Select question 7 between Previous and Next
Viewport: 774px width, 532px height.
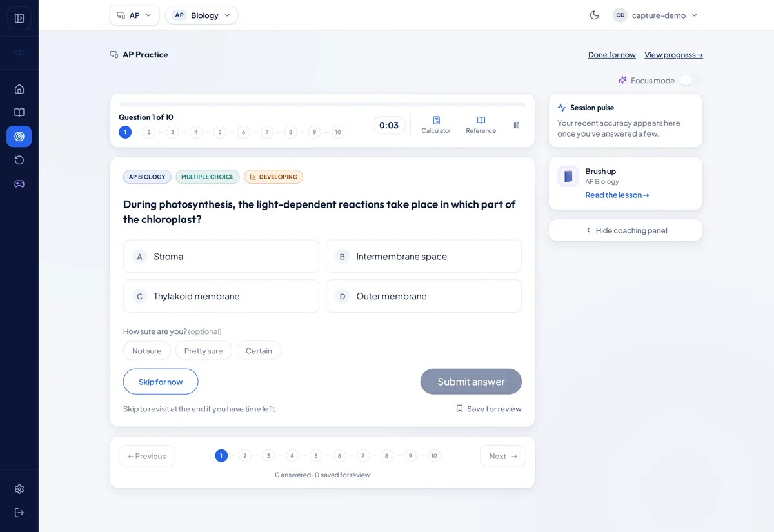(x=363, y=456)
